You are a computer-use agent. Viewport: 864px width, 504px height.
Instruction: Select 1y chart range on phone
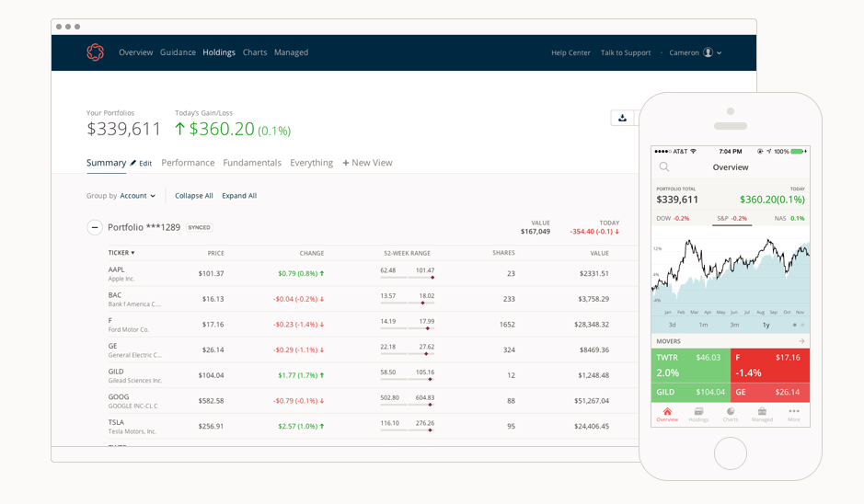pyautogui.click(x=766, y=325)
